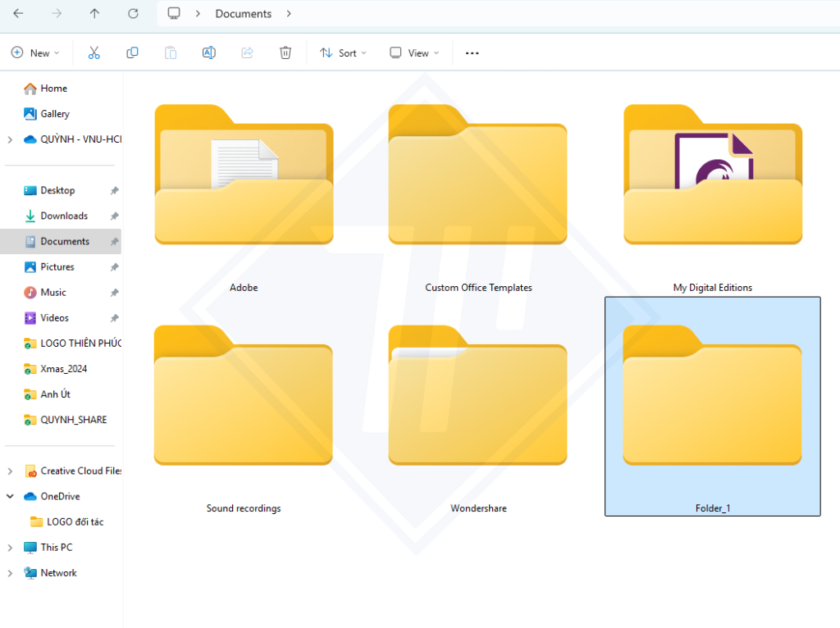Screen dimensions: 840x628
Task: Expand the This PC tree node
Action: pyautogui.click(x=10, y=548)
